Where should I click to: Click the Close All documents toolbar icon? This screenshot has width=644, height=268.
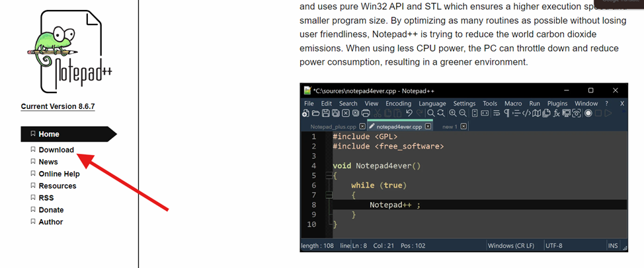tap(356, 113)
